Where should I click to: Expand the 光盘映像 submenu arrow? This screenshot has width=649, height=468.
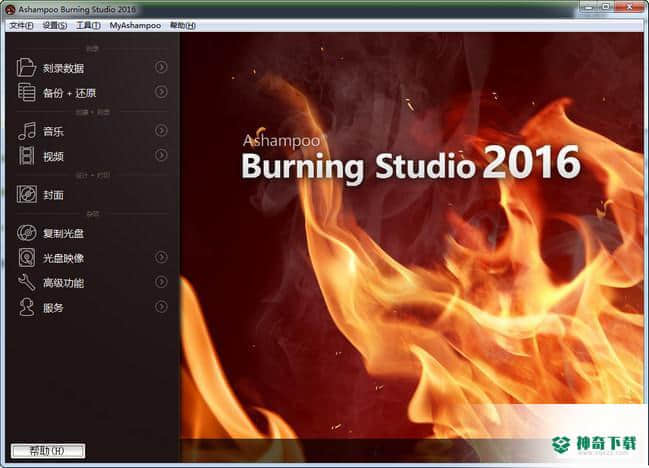[x=161, y=257]
